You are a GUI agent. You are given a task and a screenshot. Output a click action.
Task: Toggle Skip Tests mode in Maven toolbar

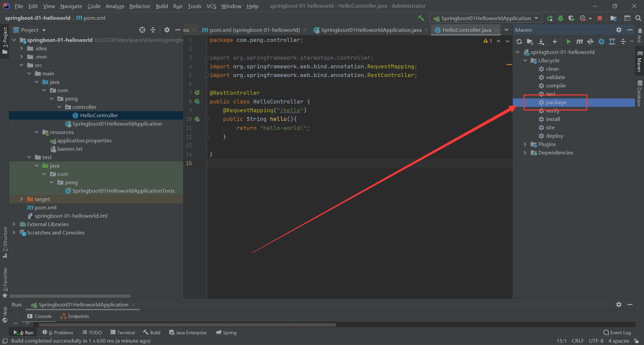click(x=601, y=42)
